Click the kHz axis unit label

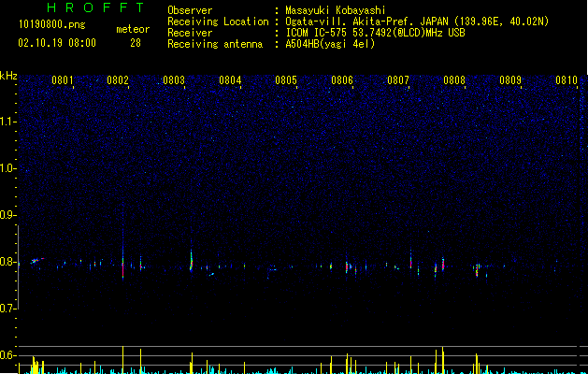(8, 76)
